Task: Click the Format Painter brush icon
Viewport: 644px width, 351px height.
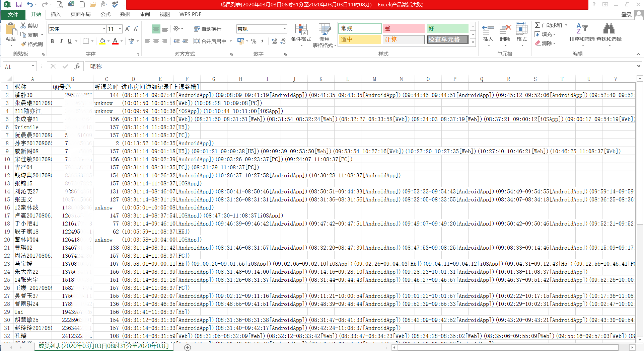Action: click(23, 44)
